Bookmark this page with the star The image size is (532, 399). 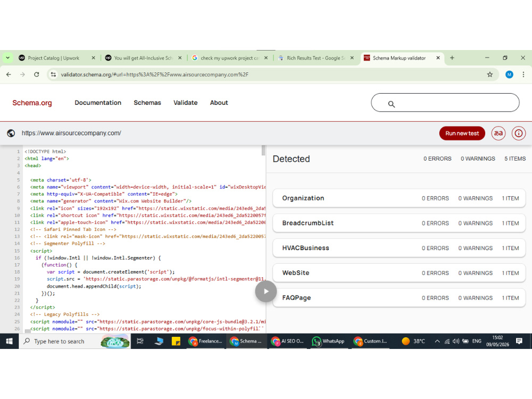pyautogui.click(x=489, y=74)
